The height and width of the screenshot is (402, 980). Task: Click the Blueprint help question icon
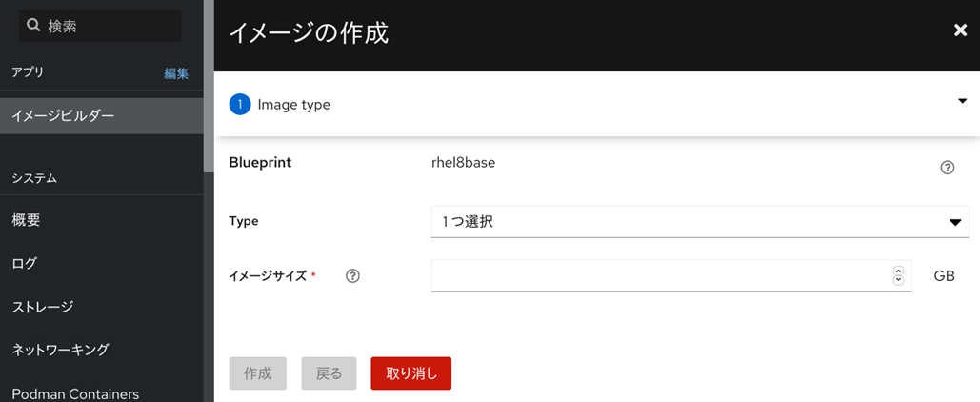click(x=947, y=168)
